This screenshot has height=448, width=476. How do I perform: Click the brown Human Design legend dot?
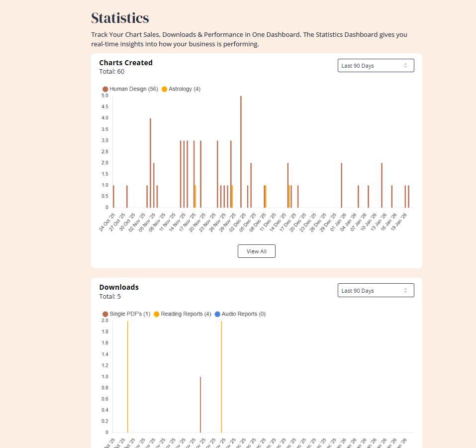[105, 89]
